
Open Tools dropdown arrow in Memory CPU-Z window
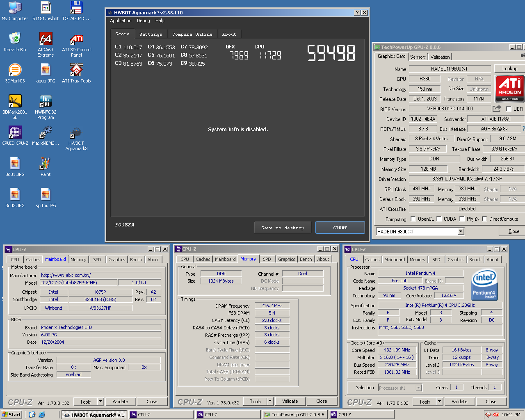point(270,401)
